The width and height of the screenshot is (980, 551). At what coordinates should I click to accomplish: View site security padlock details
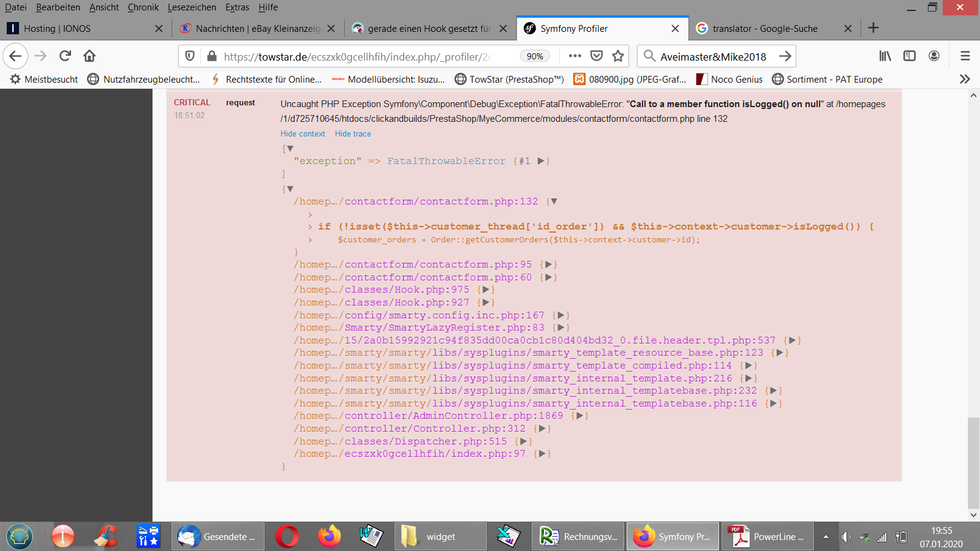(x=212, y=56)
